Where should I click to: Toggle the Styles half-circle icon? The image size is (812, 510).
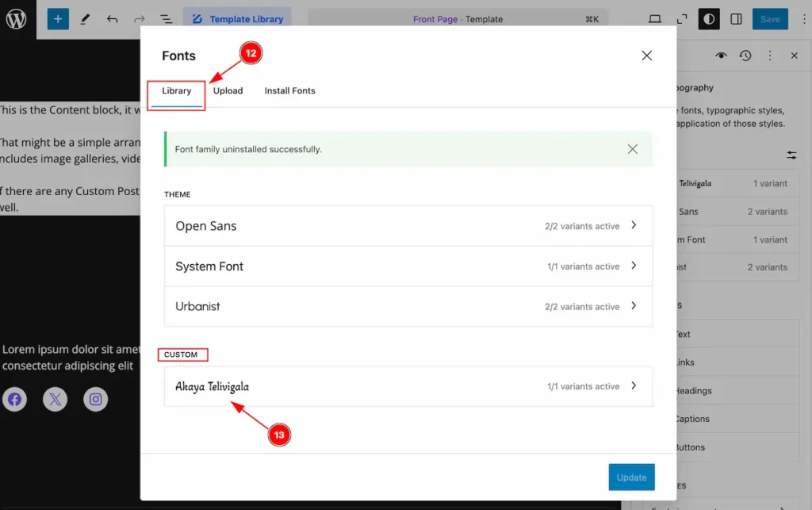pyautogui.click(x=709, y=19)
